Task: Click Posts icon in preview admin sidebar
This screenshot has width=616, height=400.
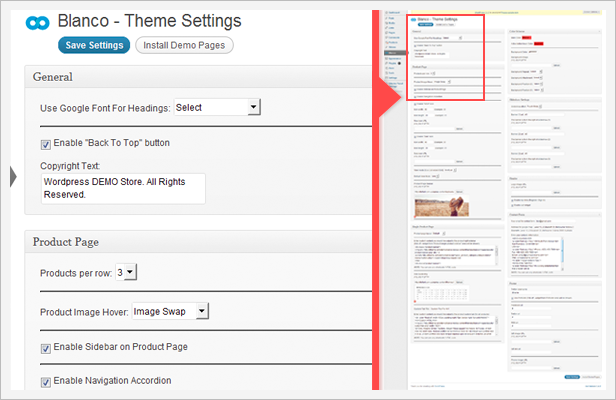Action: click(x=387, y=20)
